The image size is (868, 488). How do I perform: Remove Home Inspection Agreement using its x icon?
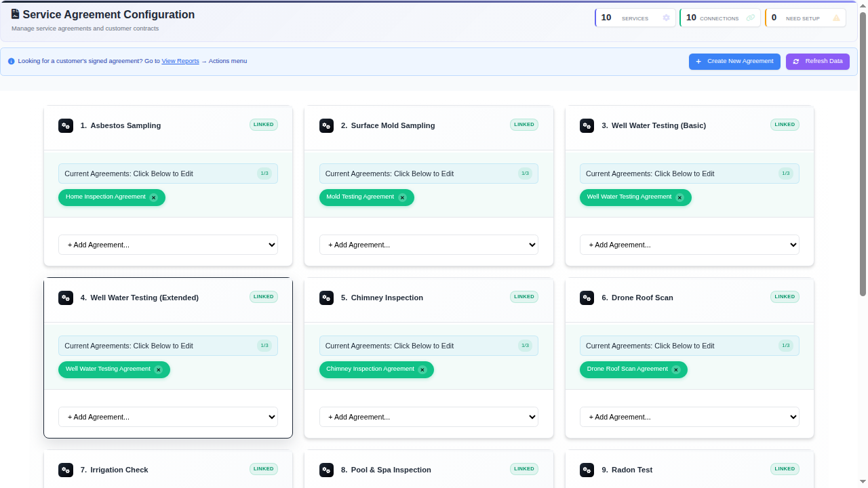pos(154,198)
